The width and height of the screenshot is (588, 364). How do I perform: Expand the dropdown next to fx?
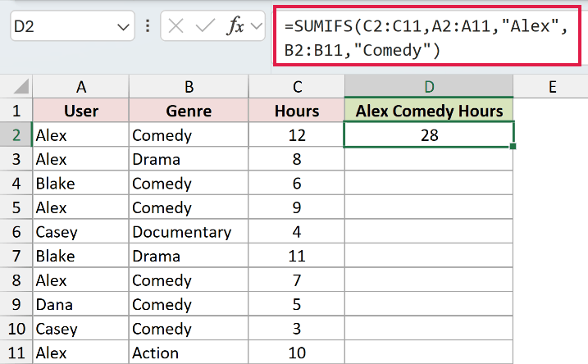(x=257, y=26)
